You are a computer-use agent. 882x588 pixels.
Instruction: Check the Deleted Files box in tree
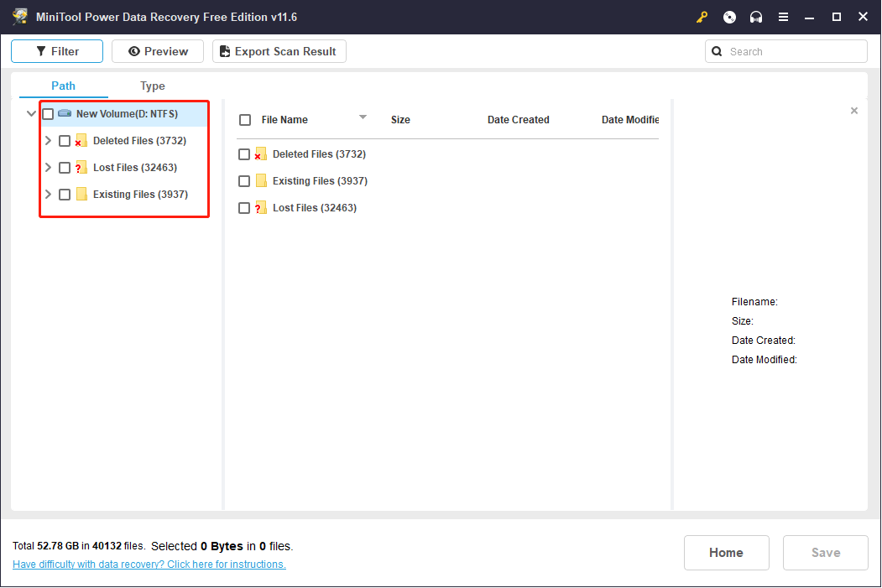click(65, 141)
